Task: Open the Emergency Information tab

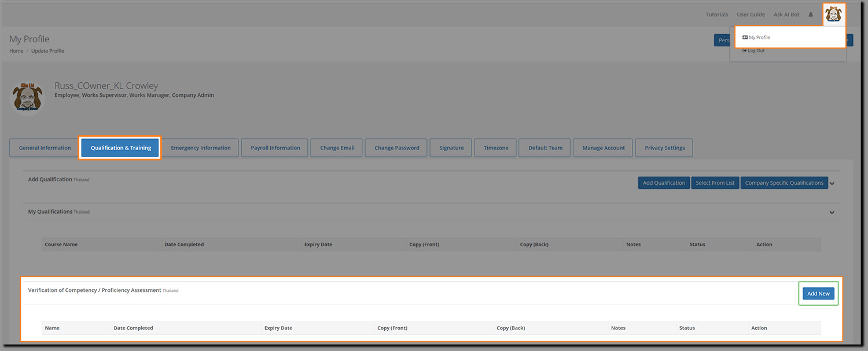Action: [201, 148]
